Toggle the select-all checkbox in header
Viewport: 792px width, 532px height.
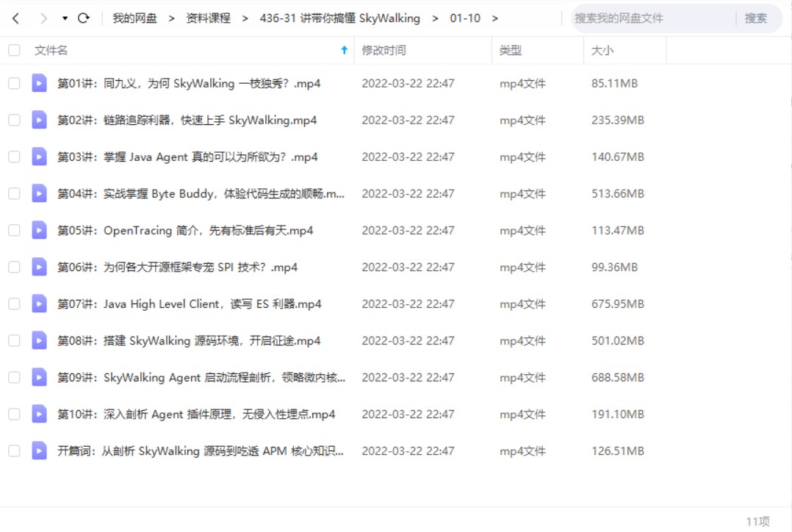click(x=14, y=50)
